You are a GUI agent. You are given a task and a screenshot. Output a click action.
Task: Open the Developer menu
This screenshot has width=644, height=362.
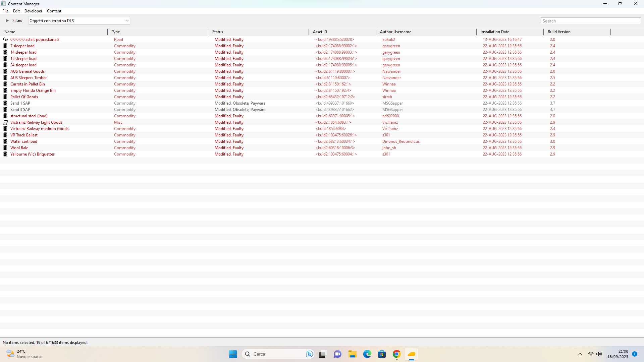[33, 11]
